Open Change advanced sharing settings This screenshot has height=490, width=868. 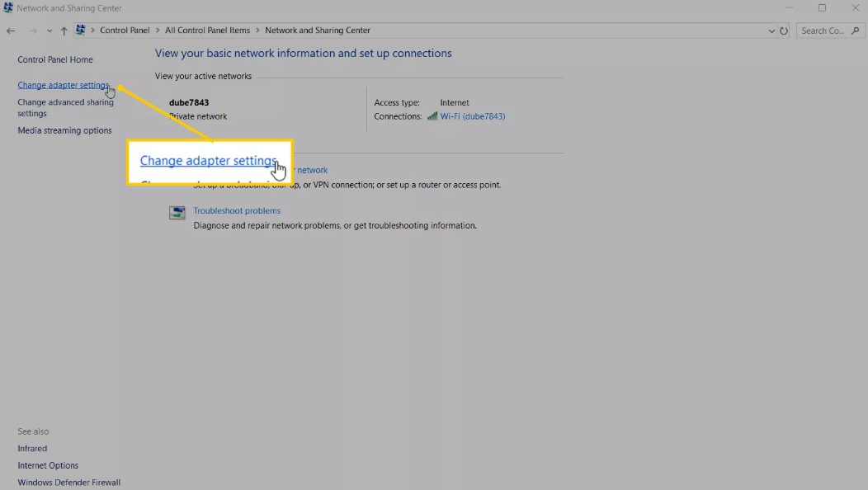pyautogui.click(x=65, y=108)
